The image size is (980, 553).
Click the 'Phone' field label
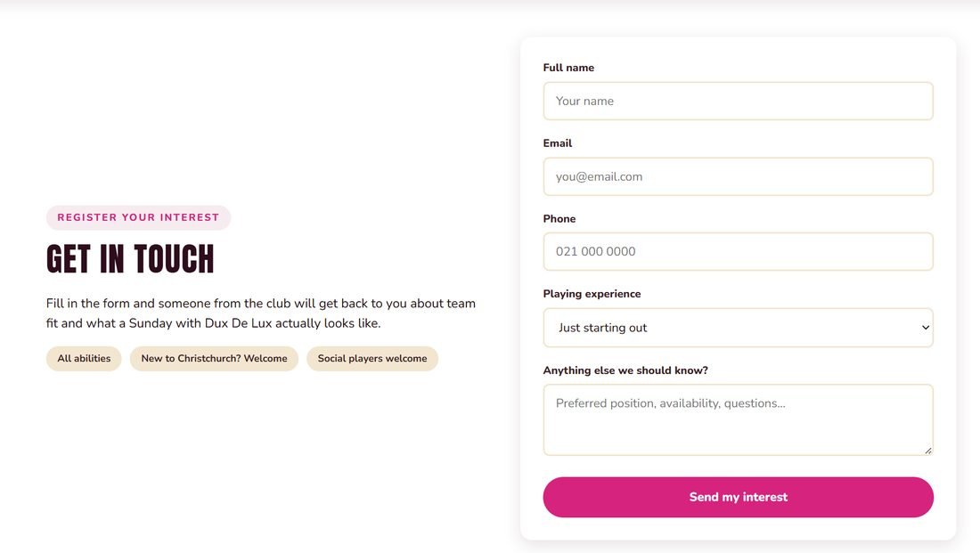click(x=559, y=219)
